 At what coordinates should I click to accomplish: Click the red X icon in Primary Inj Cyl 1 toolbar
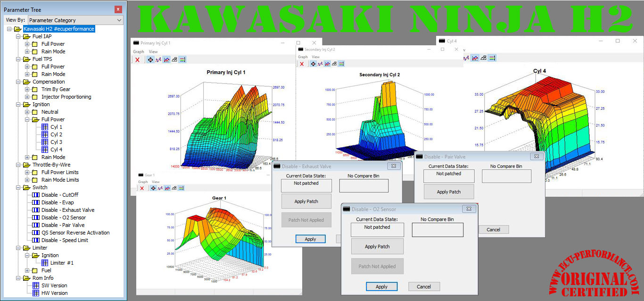(137, 60)
